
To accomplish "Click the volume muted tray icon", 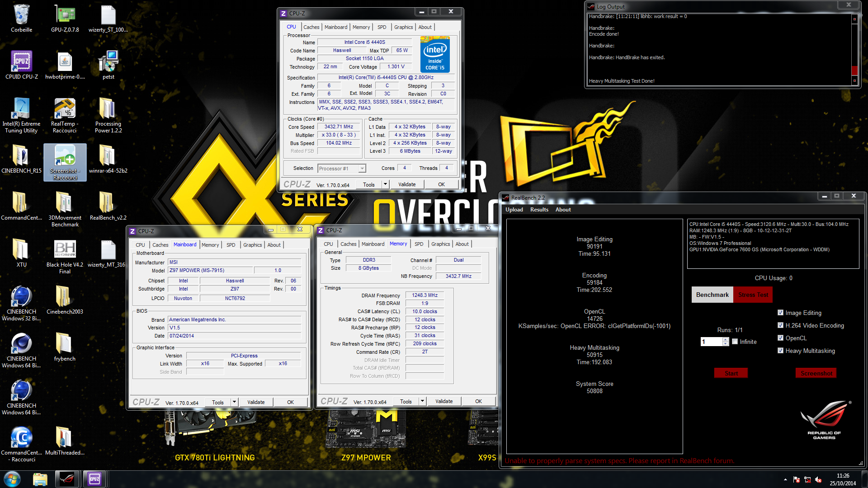I will [x=818, y=480].
